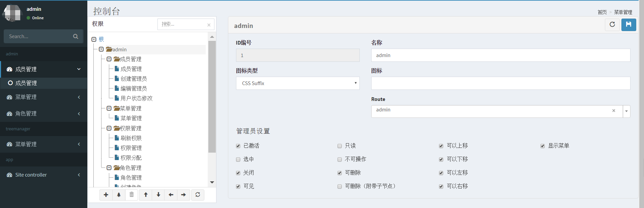Image resolution: width=644 pixels, height=208 pixels.
Task: Toggle the 可以上移 checkbox
Action: point(441,146)
